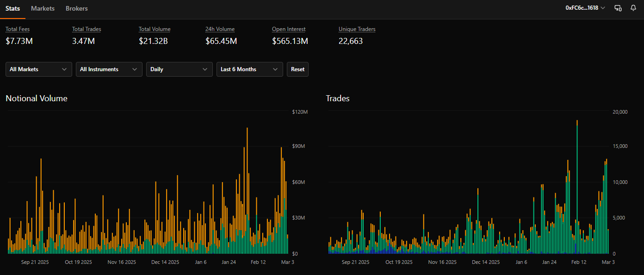Click the devices icon beside the wallet address

(x=618, y=8)
